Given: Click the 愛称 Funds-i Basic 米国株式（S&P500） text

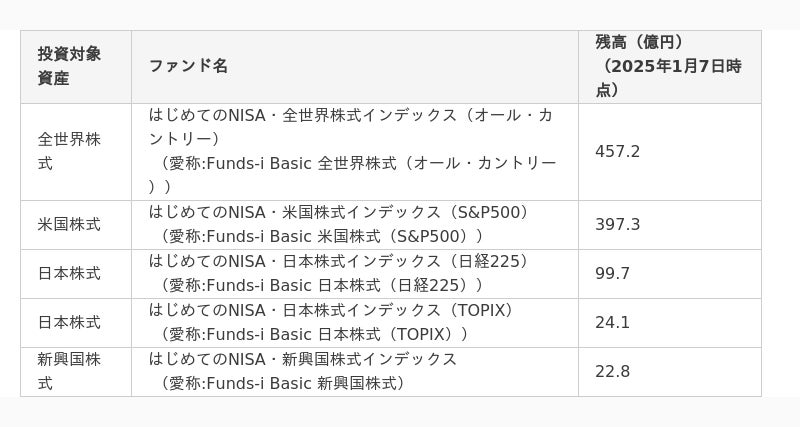Looking at the screenshot, I should coord(320,237).
